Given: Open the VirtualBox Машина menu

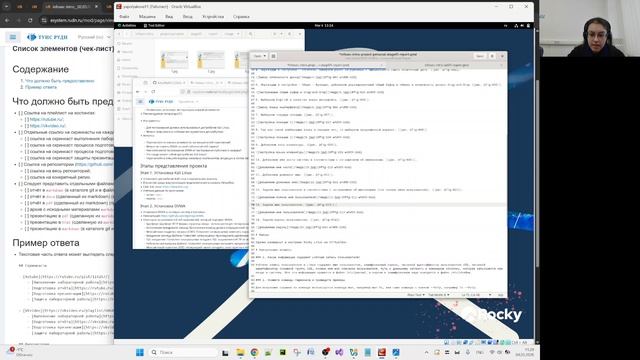Looking at the screenshot, I should point(147,17).
